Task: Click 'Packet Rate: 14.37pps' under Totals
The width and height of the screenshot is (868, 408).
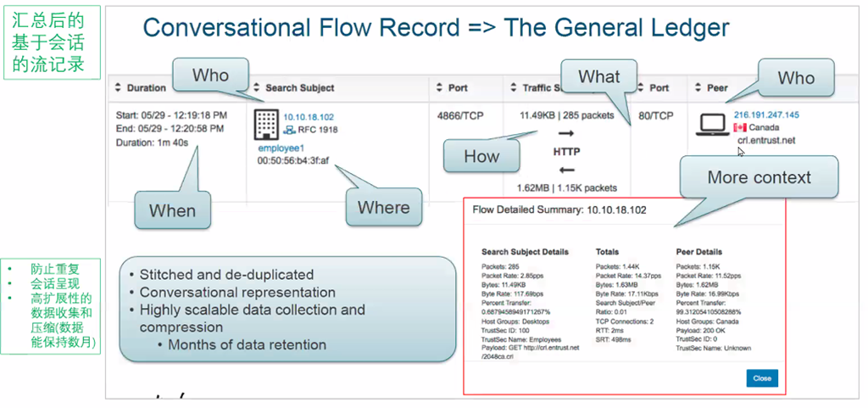Action: [x=628, y=276]
